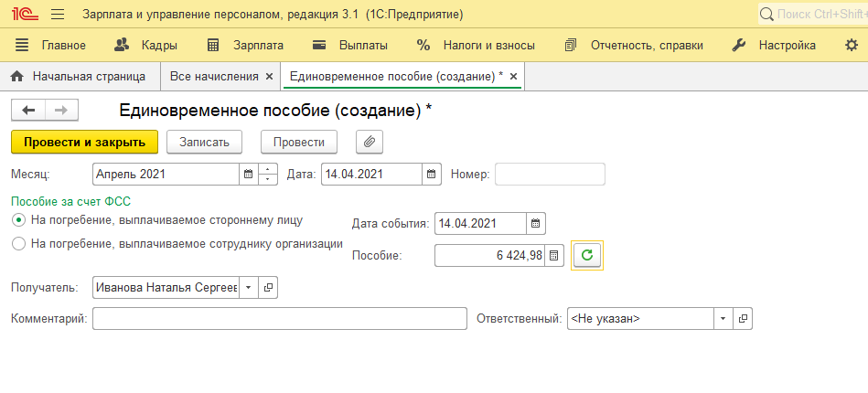Close the Все начисления tab
868x393 pixels.
(269, 77)
